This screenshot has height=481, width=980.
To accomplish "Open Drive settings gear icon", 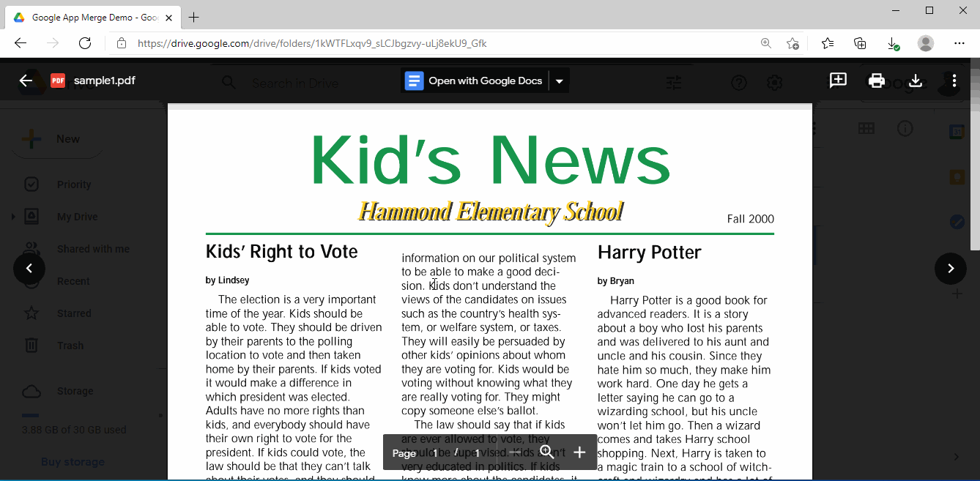I will click(775, 83).
